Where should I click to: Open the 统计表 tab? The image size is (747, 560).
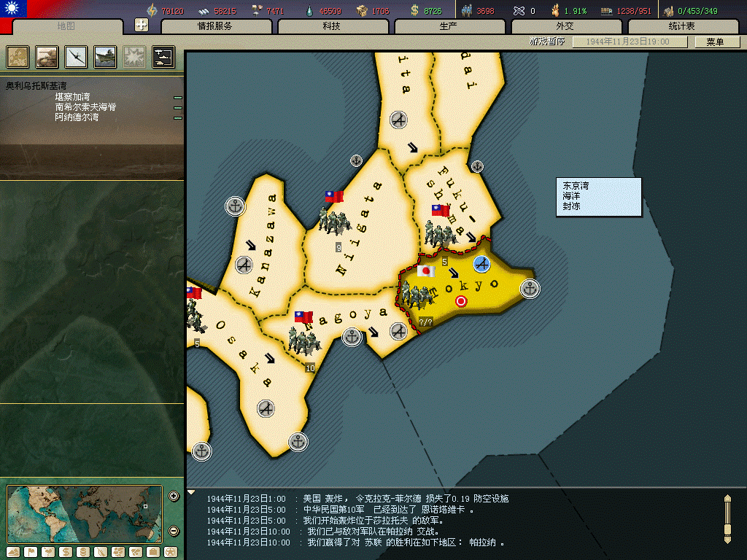click(682, 26)
